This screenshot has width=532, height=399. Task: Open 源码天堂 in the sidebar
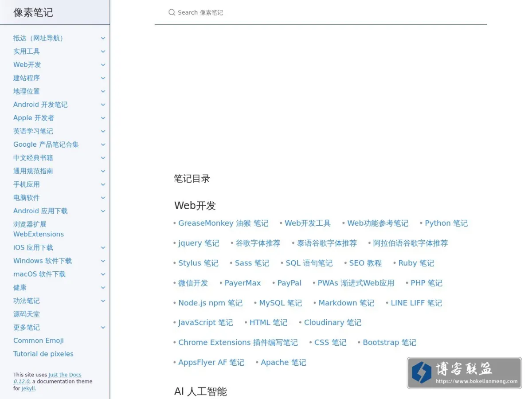pyautogui.click(x=27, y=314)
